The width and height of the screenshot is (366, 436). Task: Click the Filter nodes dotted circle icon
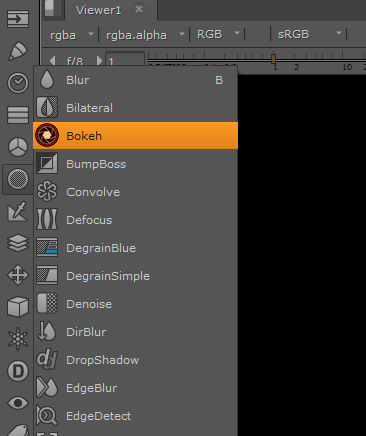tap(18, 179)
